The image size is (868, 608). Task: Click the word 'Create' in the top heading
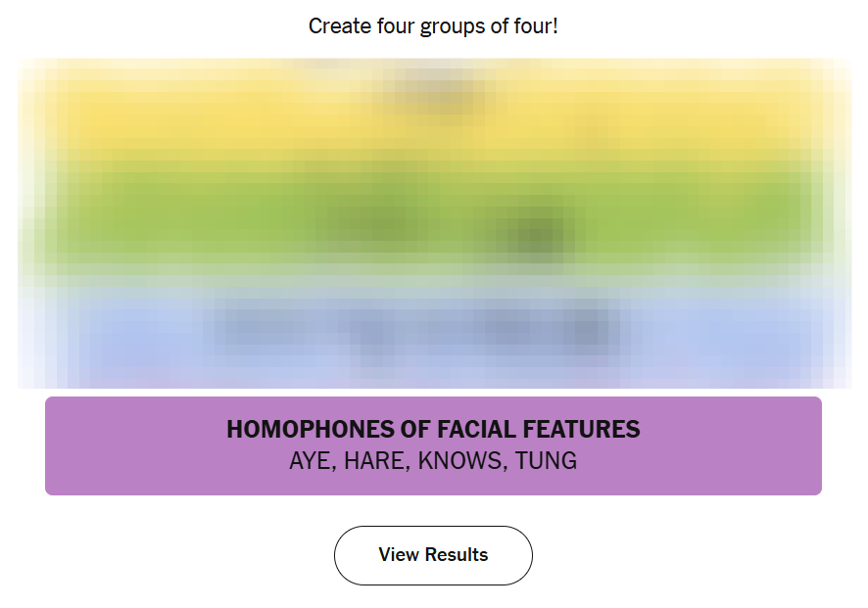[x=339, y=26]
